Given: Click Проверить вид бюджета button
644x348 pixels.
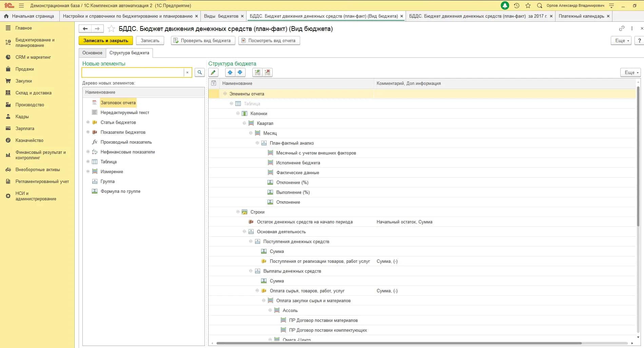Looking at the screenshot, I should 202,40.
